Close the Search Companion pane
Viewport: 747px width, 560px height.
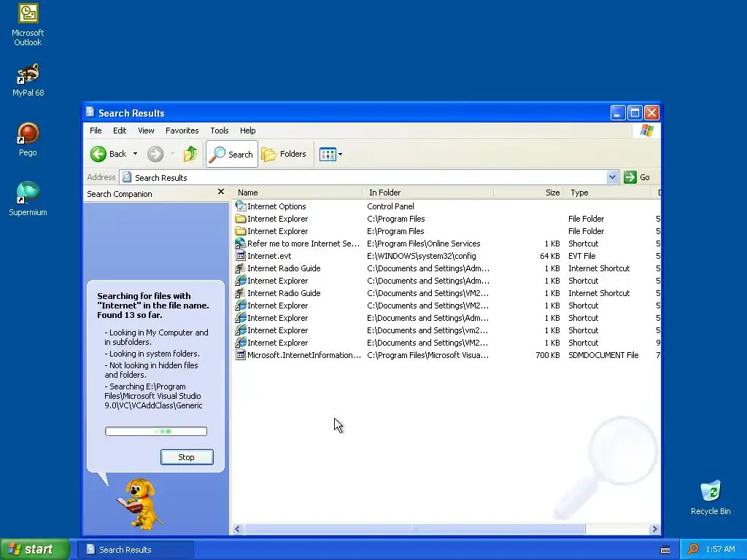(220, 192)
